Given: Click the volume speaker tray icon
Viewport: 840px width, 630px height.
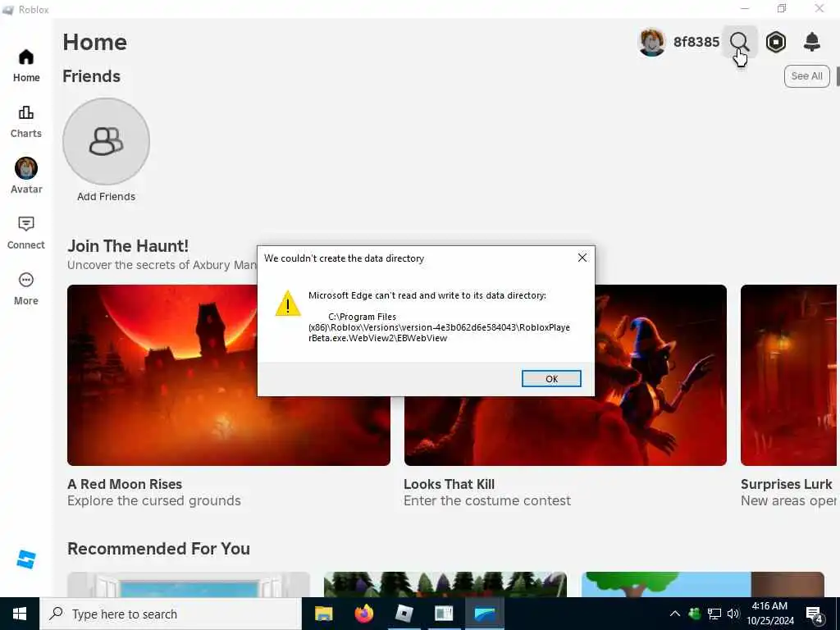Looking at the screenshot, I should [733, 614].
